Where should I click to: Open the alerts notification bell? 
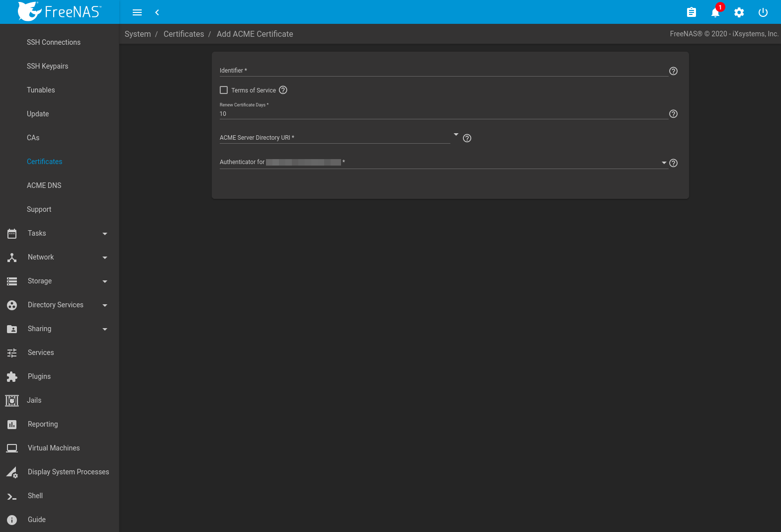715,13
